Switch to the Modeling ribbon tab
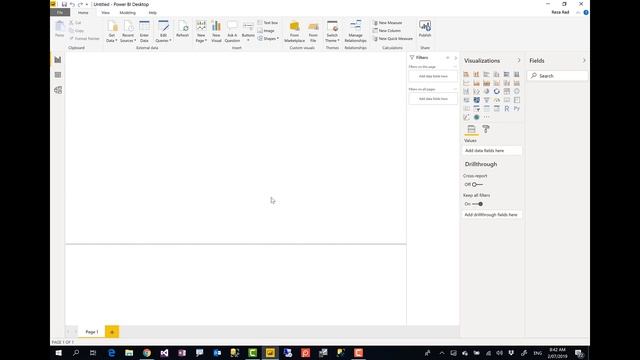 coord(127,13)
